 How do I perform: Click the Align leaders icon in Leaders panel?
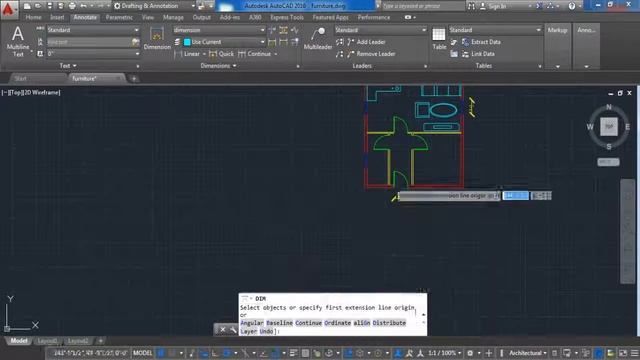339,42
